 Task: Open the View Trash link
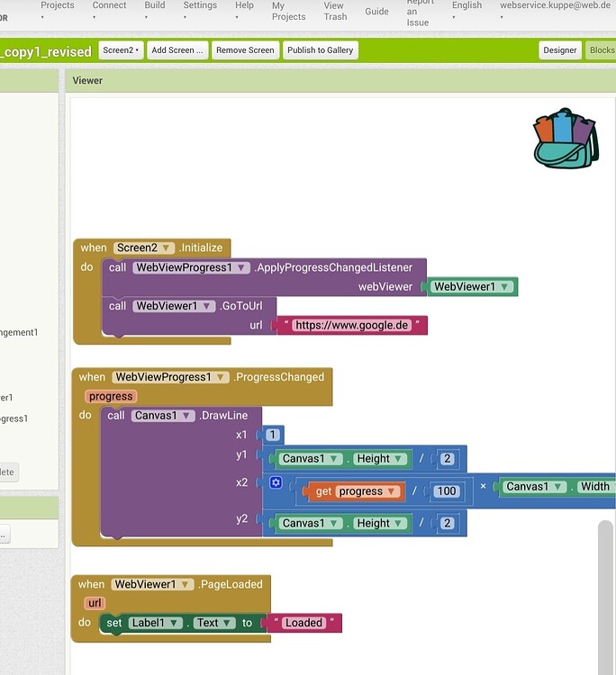click(335, 11)
